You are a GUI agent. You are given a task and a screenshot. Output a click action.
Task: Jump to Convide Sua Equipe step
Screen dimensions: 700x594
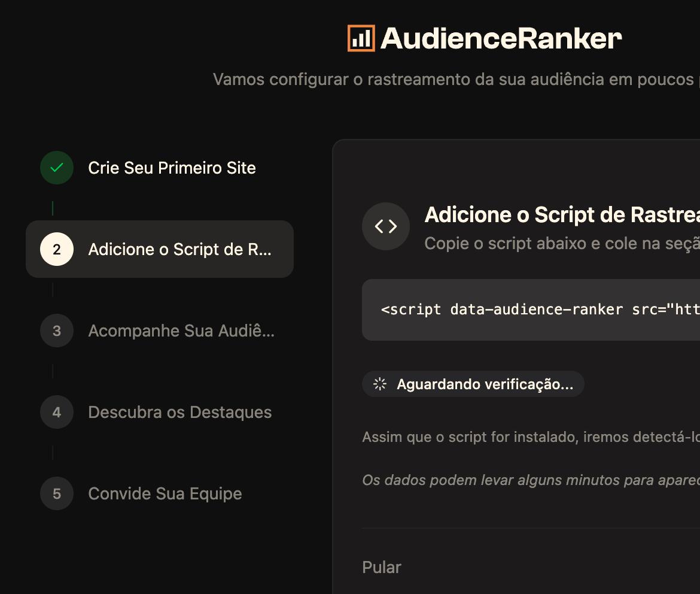pyautogui.click(x=165, y=493)
